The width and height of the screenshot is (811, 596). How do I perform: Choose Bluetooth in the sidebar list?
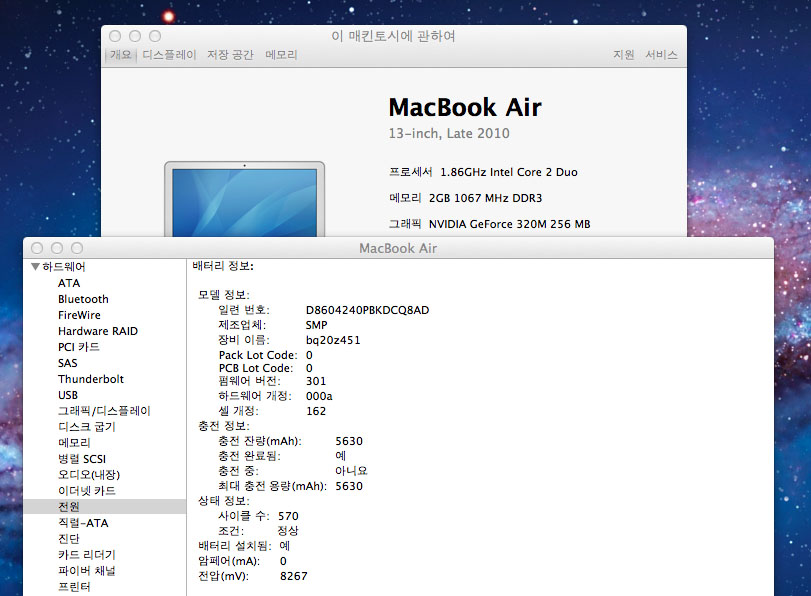pos(83,299)
